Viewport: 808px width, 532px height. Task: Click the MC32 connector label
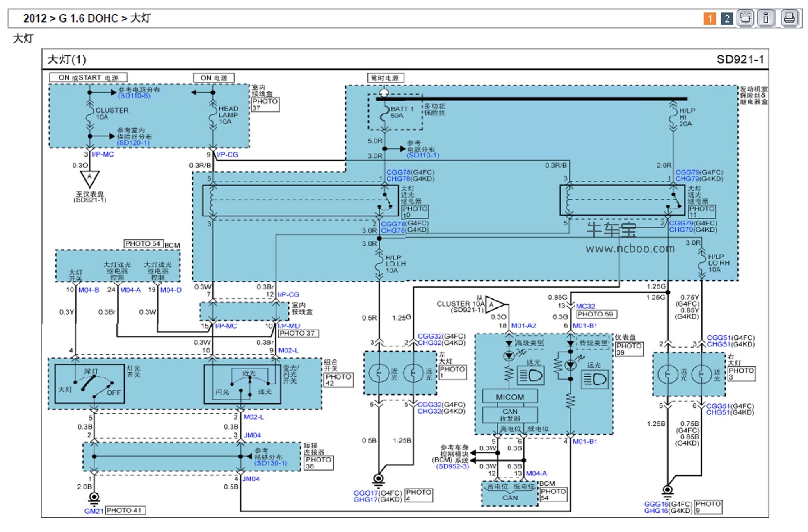[x=586, y=307]
